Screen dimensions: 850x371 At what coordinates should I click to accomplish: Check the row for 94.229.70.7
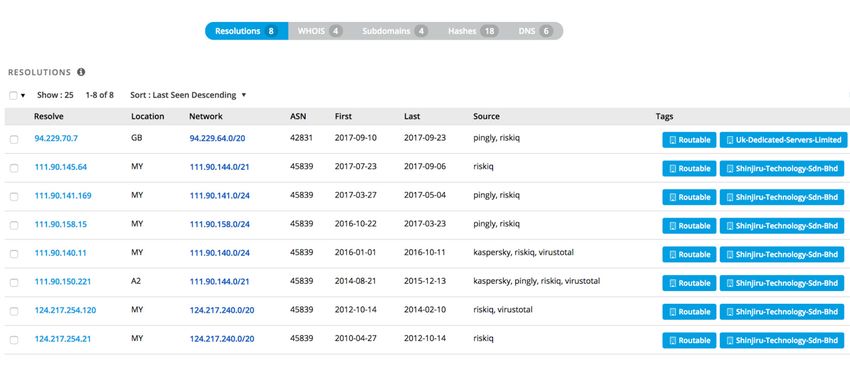(x=14, y=139)
